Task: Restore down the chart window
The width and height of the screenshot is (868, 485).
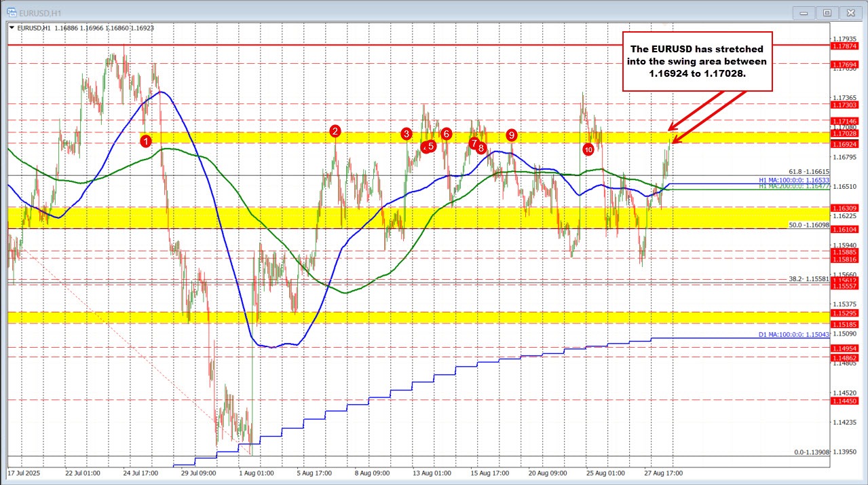Action: click(x=827, y=12)
